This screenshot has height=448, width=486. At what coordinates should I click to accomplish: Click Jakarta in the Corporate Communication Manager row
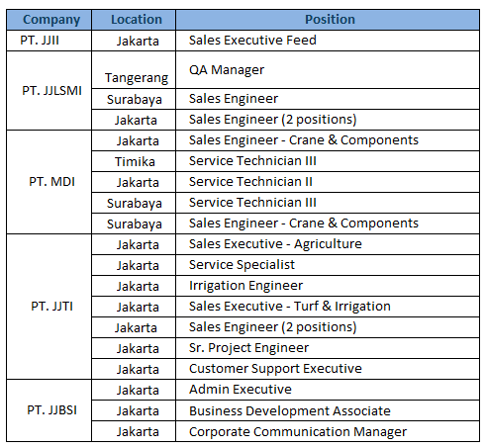pos(134,431)
